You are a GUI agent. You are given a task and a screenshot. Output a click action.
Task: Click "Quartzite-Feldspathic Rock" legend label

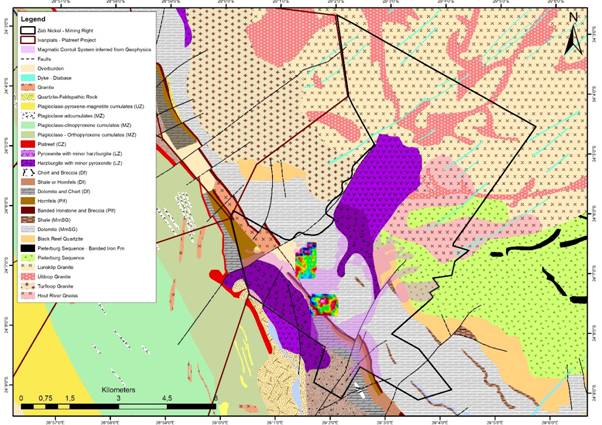(x=67, y=97)
